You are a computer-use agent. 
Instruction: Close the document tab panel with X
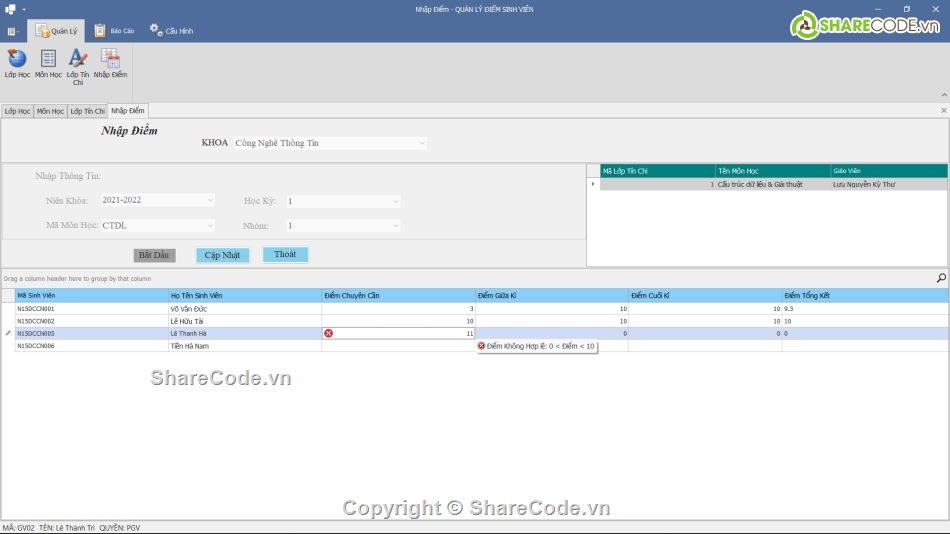(x=943, y=111)
